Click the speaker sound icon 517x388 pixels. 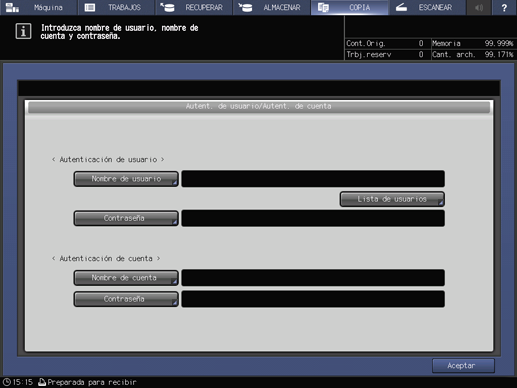[479, 7]
